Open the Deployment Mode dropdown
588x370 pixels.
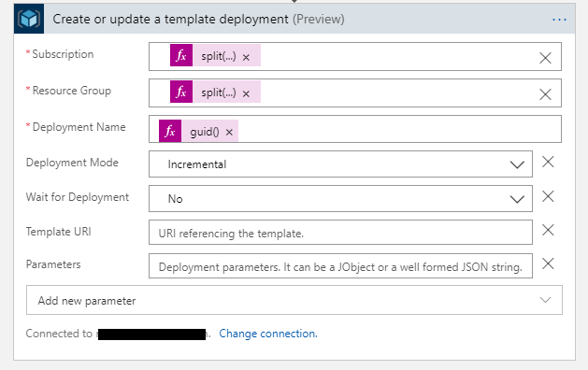click(x=340, y=164)
